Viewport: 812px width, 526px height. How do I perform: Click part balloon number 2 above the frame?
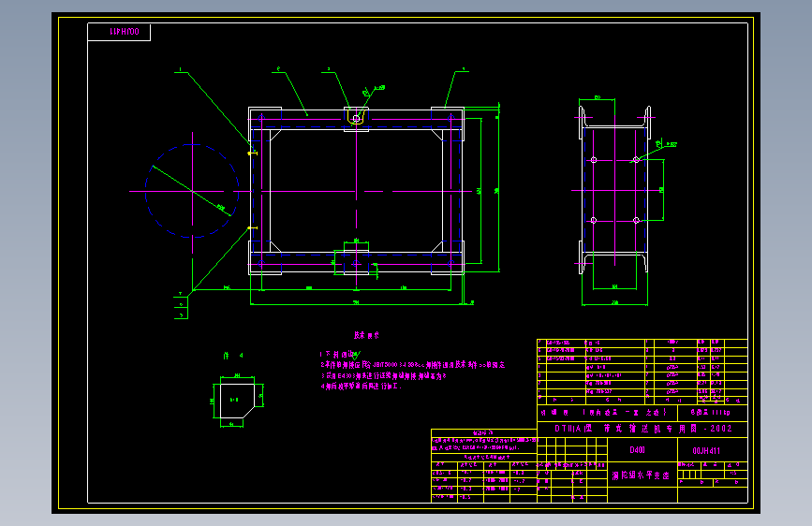pyautogui.click(x=278, y=69)
